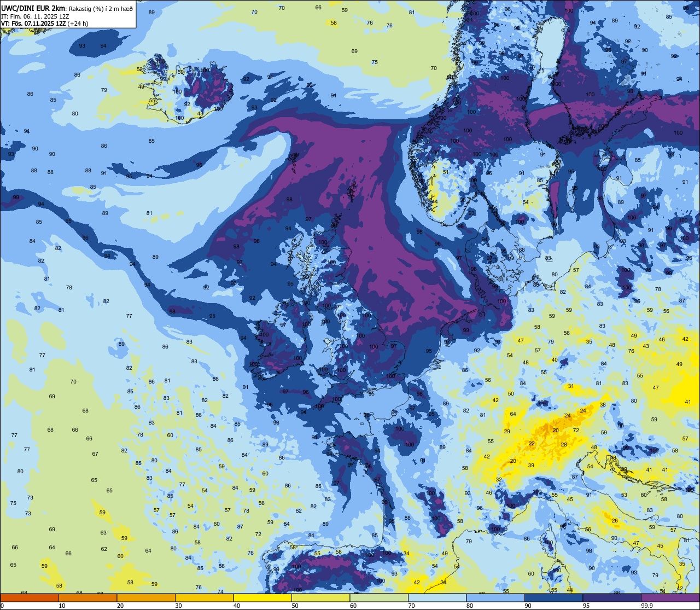Click the purple legend swatch above 99.9

pos(670,597)
